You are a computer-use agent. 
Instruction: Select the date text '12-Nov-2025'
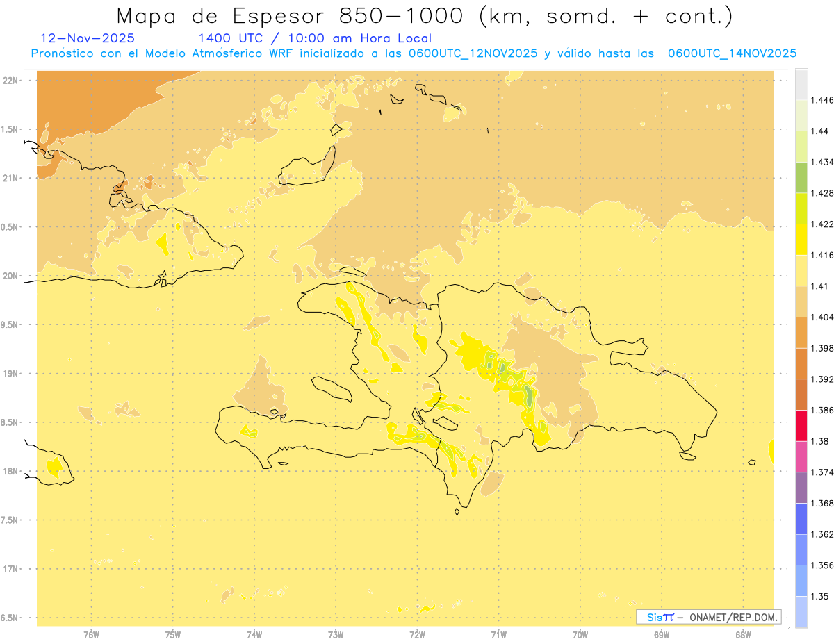coord(88,39)
